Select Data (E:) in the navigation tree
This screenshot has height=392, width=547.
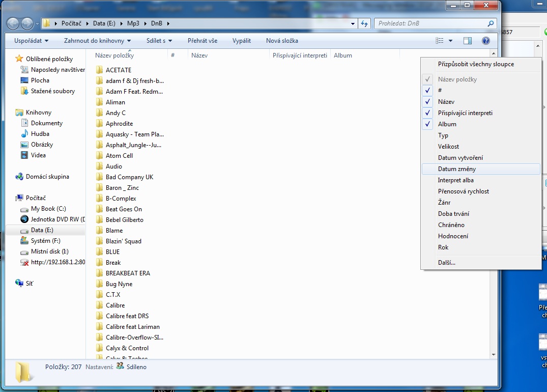click(42, 230)
